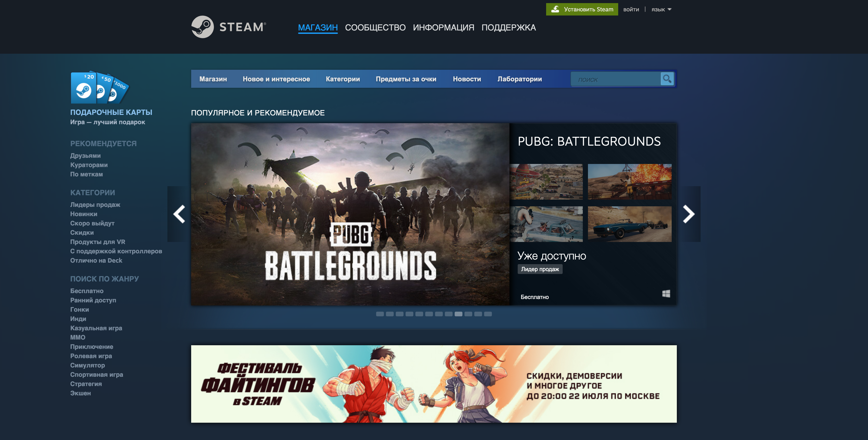Browse the Спортивная игра genre

coord(97,375)
